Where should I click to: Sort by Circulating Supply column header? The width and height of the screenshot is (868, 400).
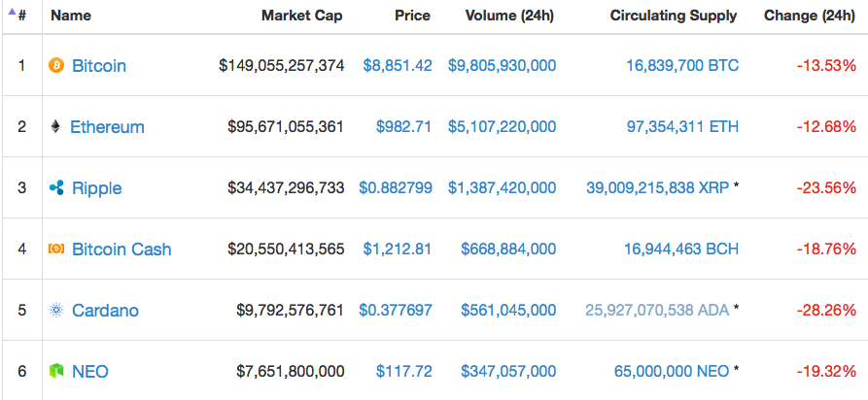[674, 16]
